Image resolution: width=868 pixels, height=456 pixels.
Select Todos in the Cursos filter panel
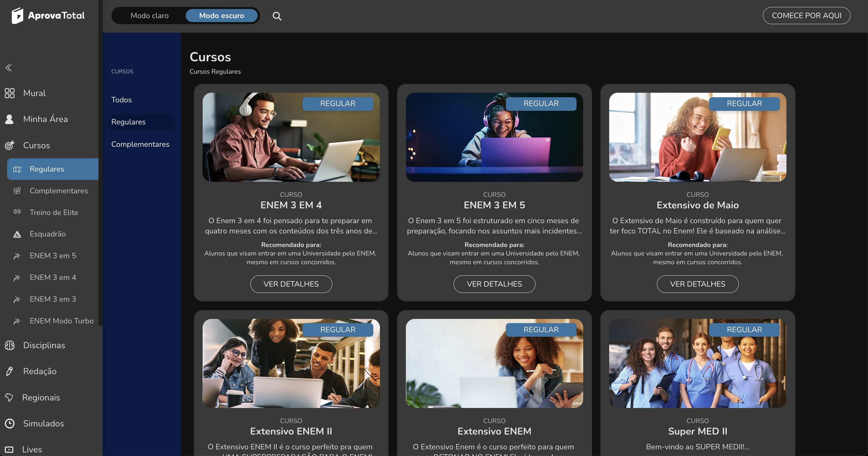coord(121,100)
